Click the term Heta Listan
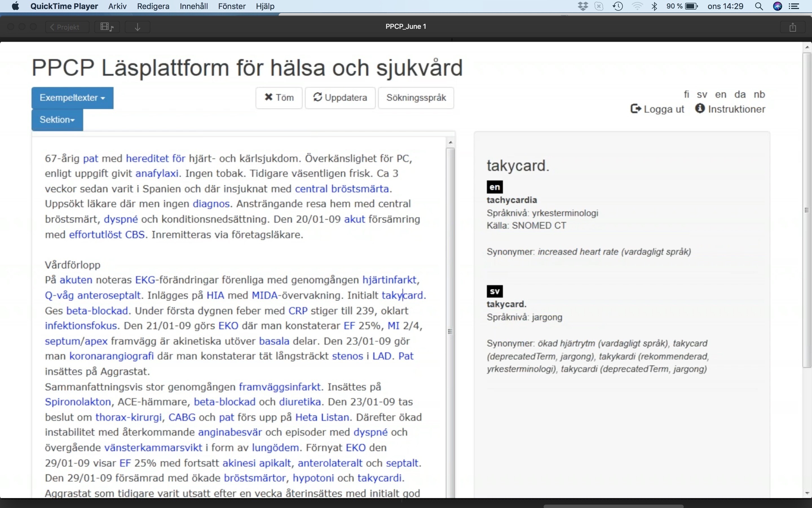Viewport: 812px width, 508px height. 322,418
